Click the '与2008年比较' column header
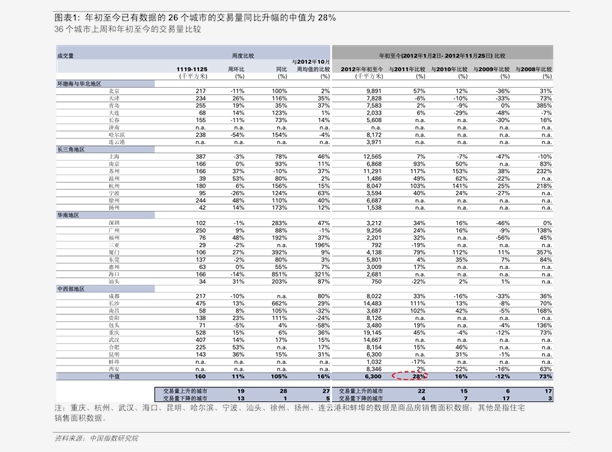Screen dimensions: 612x452 pyautogui.click(x=534, y=69)
